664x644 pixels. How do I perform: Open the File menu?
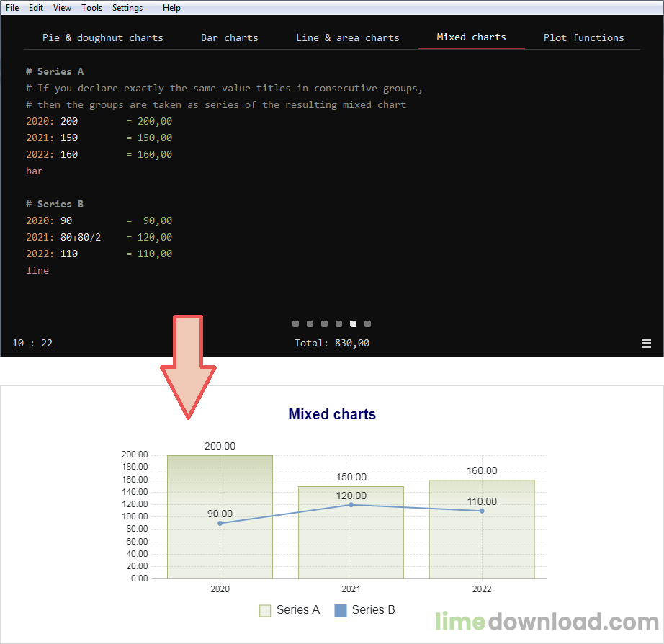[12, 8]
